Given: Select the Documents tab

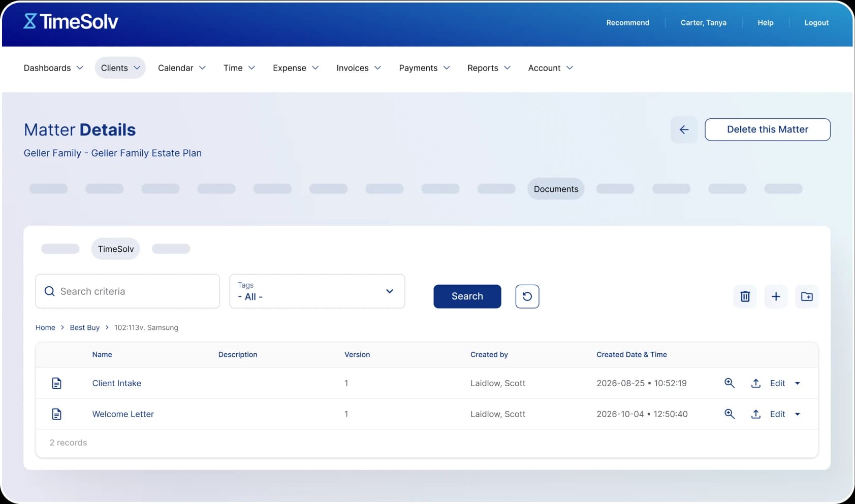Looking at the screenshot, I should 556,189.
